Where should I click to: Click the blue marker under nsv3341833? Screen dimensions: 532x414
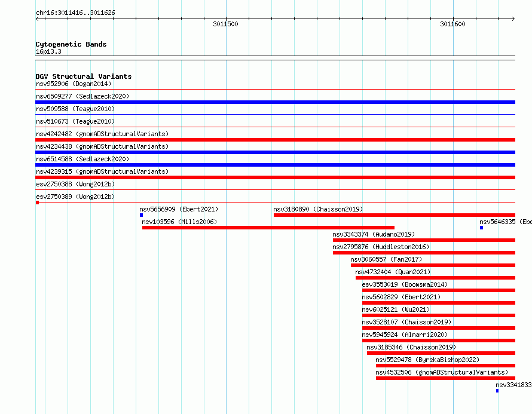[497, 391]
